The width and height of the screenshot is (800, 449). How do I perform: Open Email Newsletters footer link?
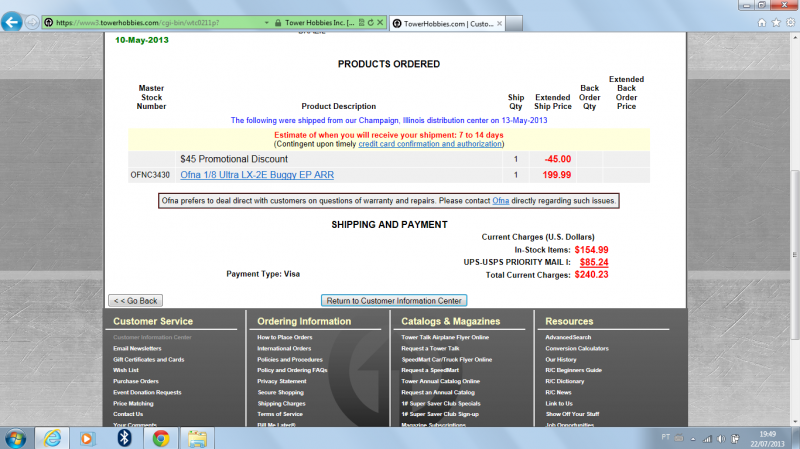(137, 348)
